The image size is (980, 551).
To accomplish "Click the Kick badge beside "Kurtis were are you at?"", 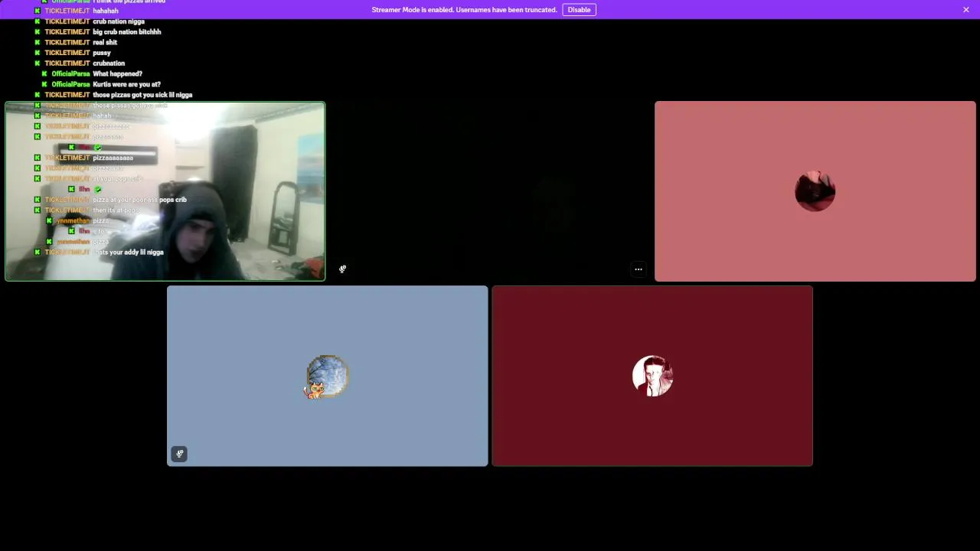I will tap(44, 84).
